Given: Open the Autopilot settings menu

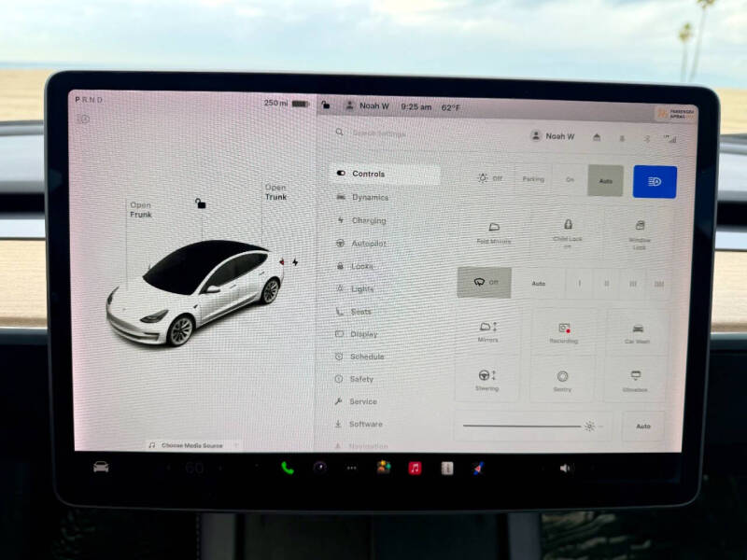Looking at the screenshot, I should pyautogui.click(x=367, y=243).
